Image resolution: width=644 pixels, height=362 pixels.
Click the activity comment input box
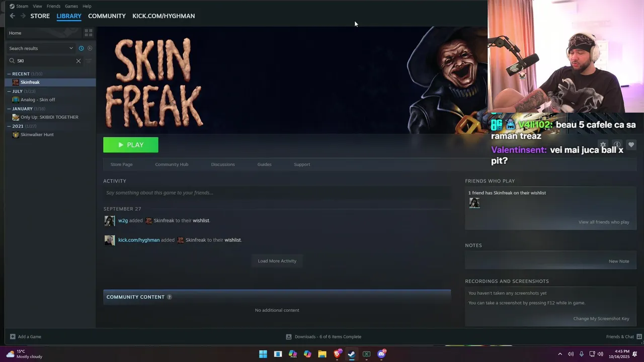[277, 193]
